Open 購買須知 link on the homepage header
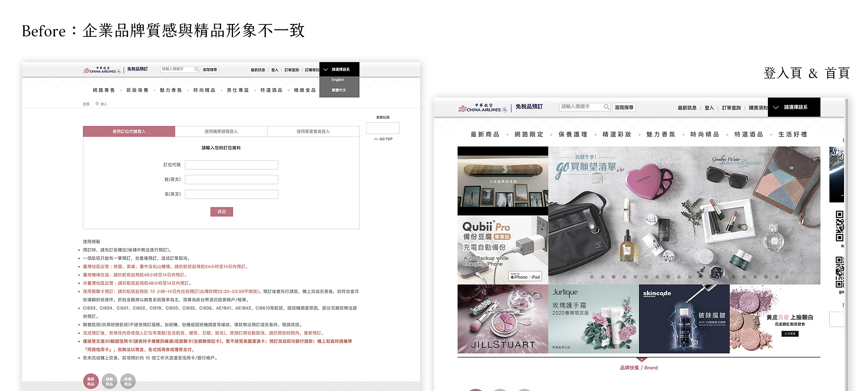The image size is (868, 391). [x=758, y=108]
